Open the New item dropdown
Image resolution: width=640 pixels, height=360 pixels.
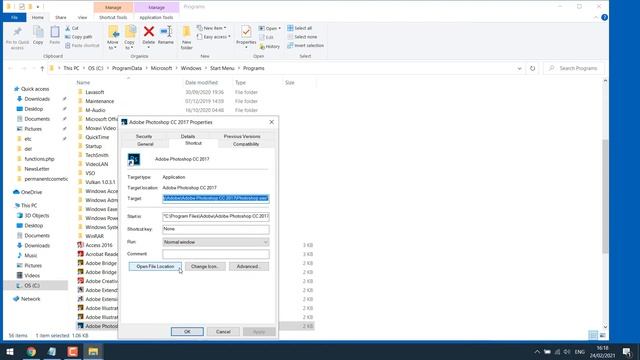tap(211, 28)
